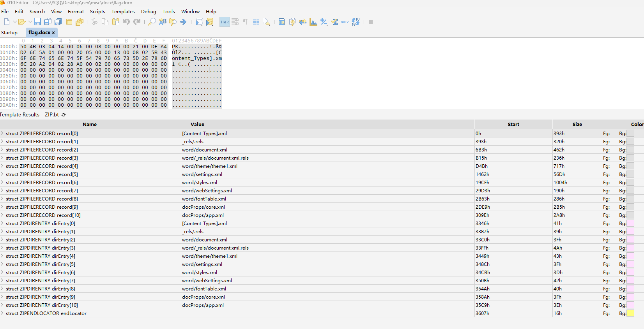Click the Start column header
644x329 pixels.
(x=513, y=125)
